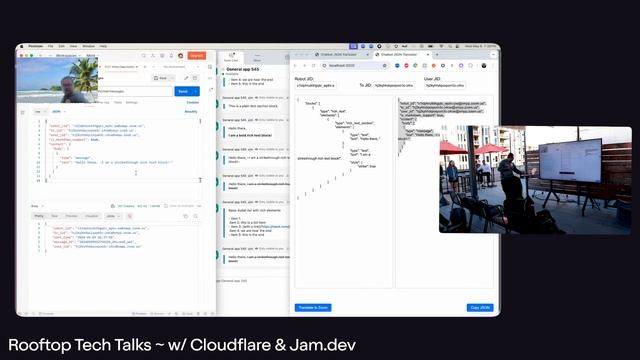The image size is (640, 360).
Task: Select the Raw response view tab
Action: (54, 216)
